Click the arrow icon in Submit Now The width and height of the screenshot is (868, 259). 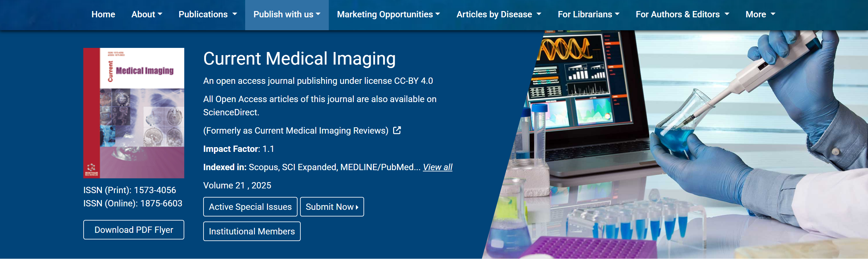[x=357, y=207]
